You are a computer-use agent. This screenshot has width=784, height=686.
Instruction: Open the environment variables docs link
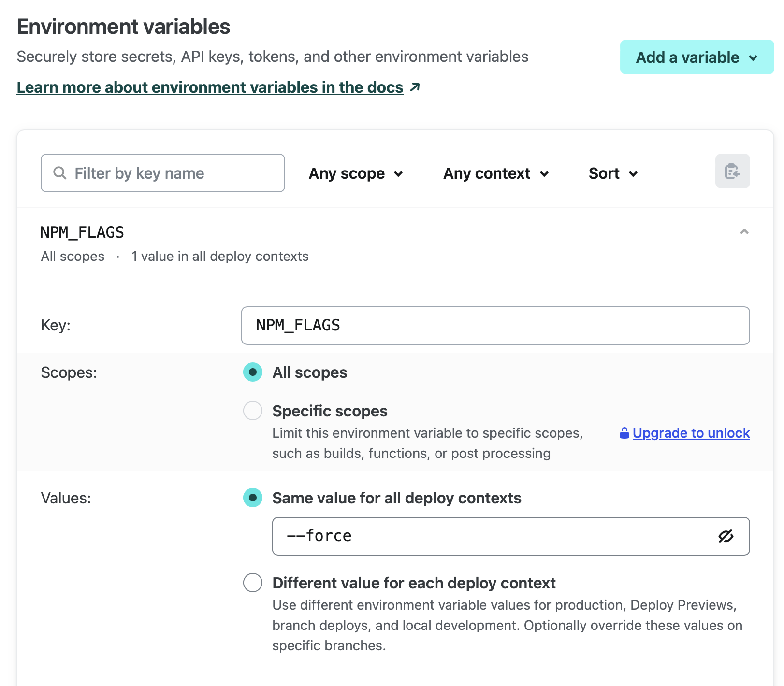click(210, 87)
